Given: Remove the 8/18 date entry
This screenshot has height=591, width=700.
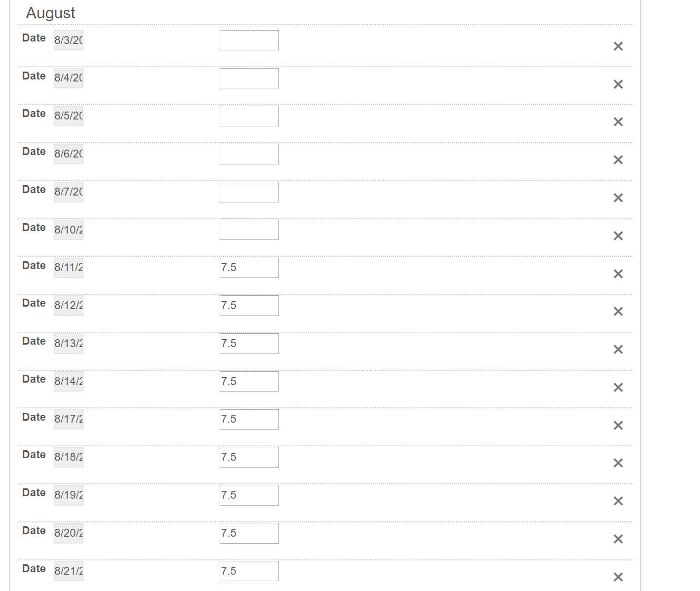Looking at the screenshot, I should pos(618,463).
